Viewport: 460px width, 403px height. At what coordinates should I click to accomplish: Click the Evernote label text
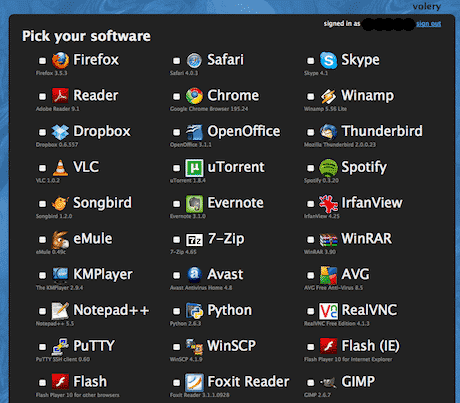235,203
